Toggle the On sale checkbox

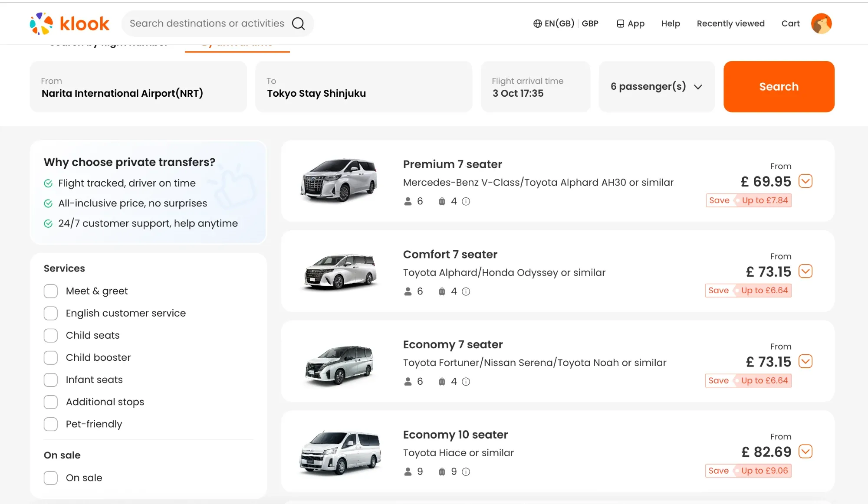pyautogui.click(x=51, y=478)
